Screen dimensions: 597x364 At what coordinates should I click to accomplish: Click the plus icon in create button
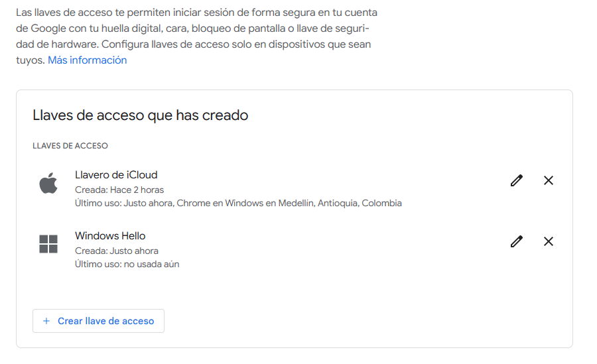tap(46, 321)
